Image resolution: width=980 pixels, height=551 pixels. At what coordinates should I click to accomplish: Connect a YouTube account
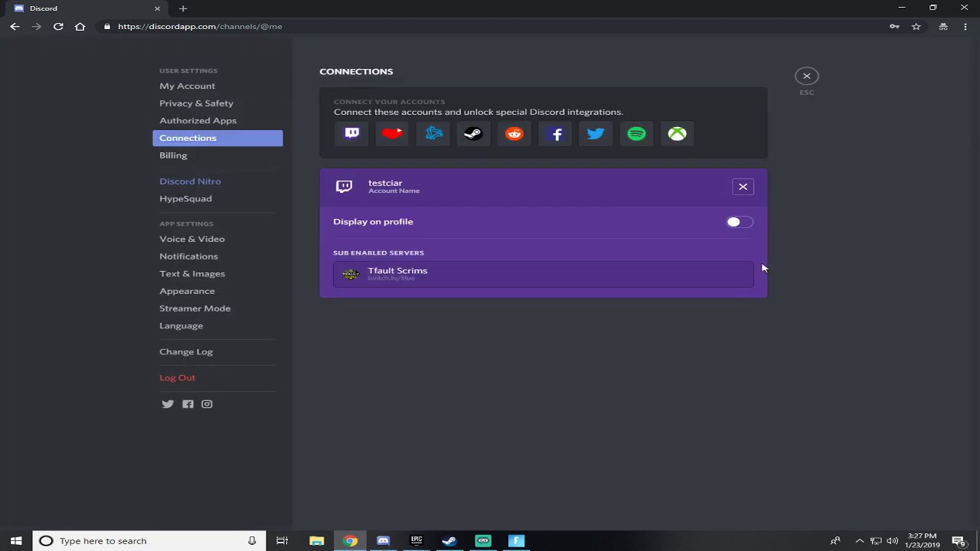click(x=393, y=133)
